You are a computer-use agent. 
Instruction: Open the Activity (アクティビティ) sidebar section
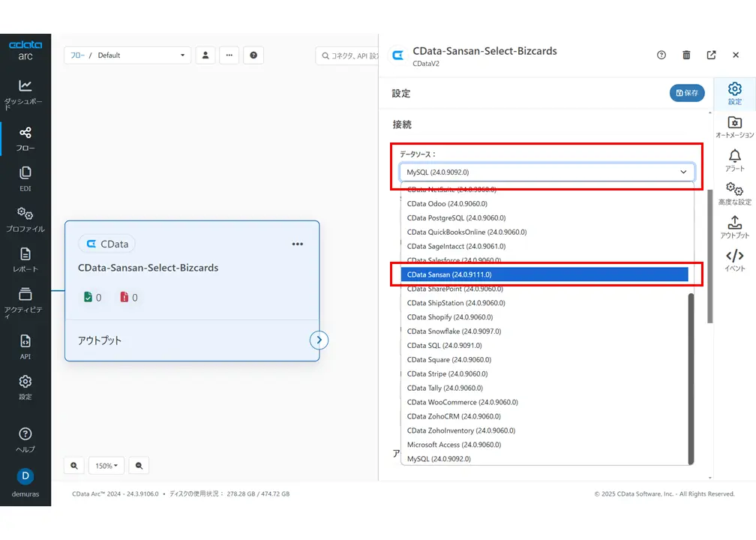pos(25,303)
